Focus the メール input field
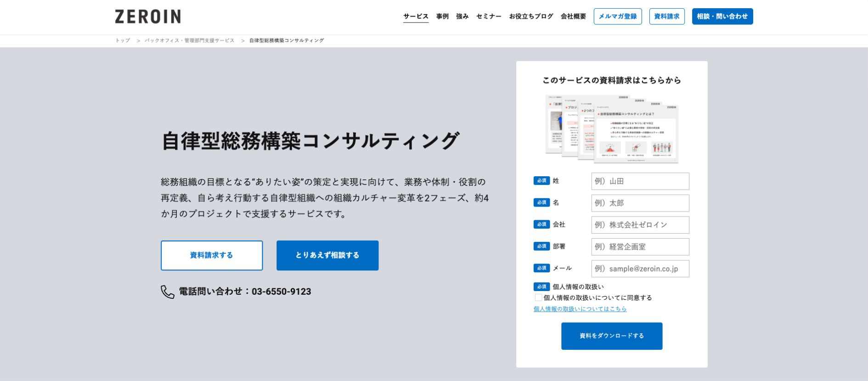Image resolution: width=868 pixels, height=381 pixels. click(640, 269)
